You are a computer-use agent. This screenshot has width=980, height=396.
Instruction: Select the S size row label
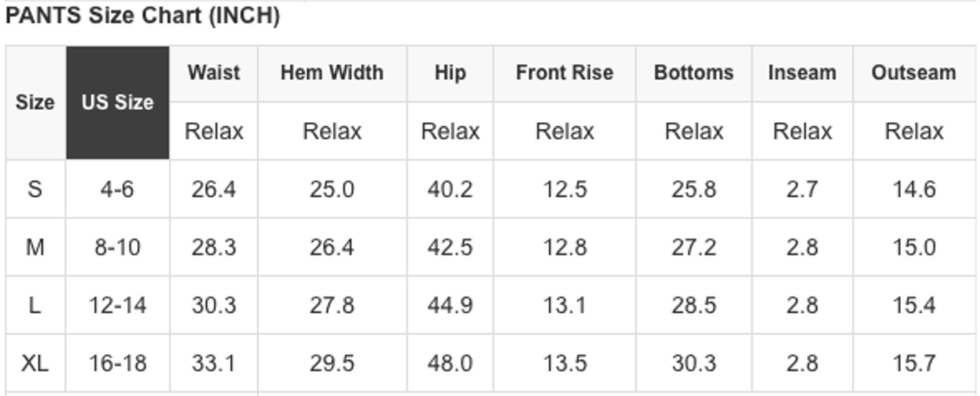click(x=35, y=189)
